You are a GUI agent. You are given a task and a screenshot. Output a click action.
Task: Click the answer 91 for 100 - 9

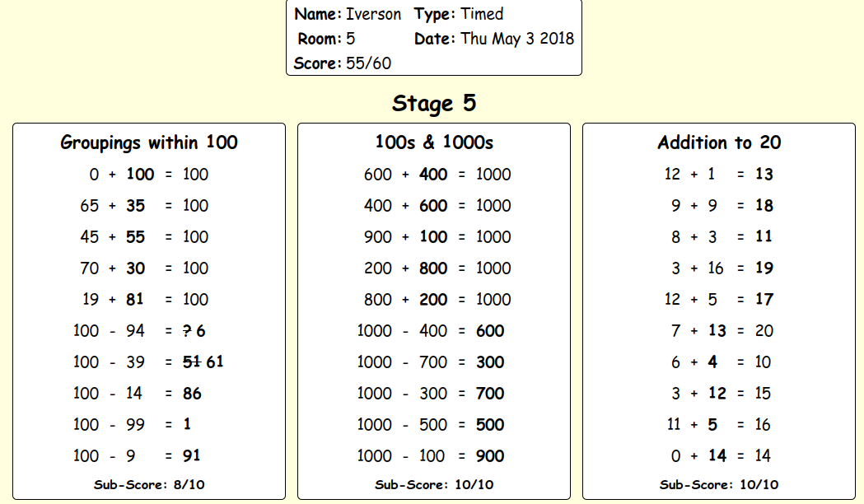191,456
